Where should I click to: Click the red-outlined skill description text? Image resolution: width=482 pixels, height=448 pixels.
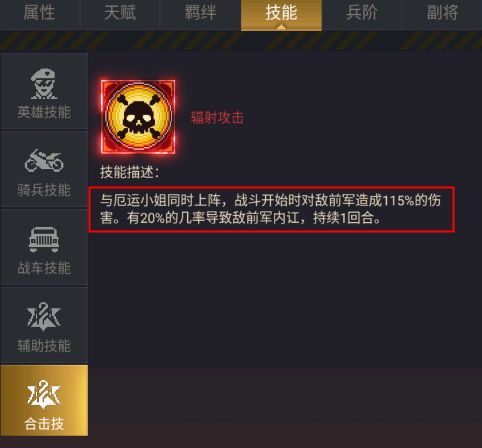pyautogui.click(x=271, y=209)
